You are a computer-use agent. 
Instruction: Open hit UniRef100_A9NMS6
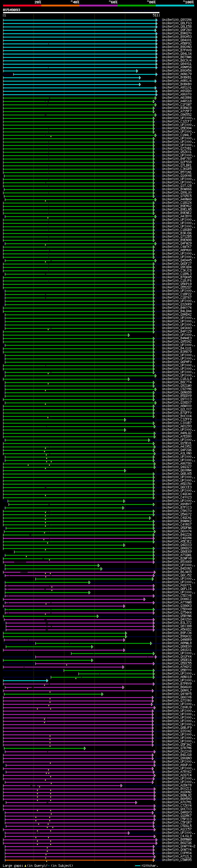pos(176,67)
